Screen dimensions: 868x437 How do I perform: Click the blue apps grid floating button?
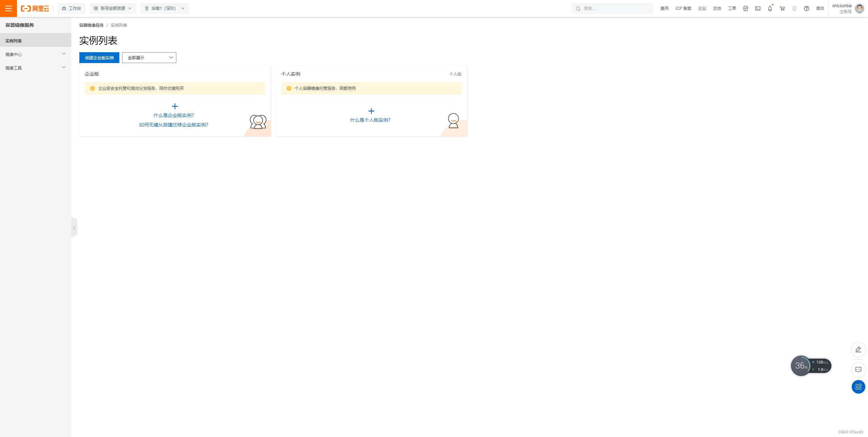click(x=858, y=387)
